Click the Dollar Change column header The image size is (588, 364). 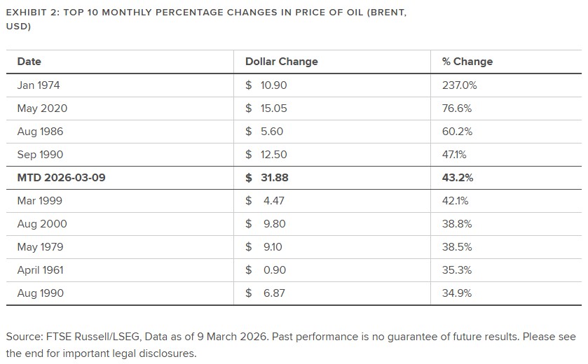click(x=281, y=62)
